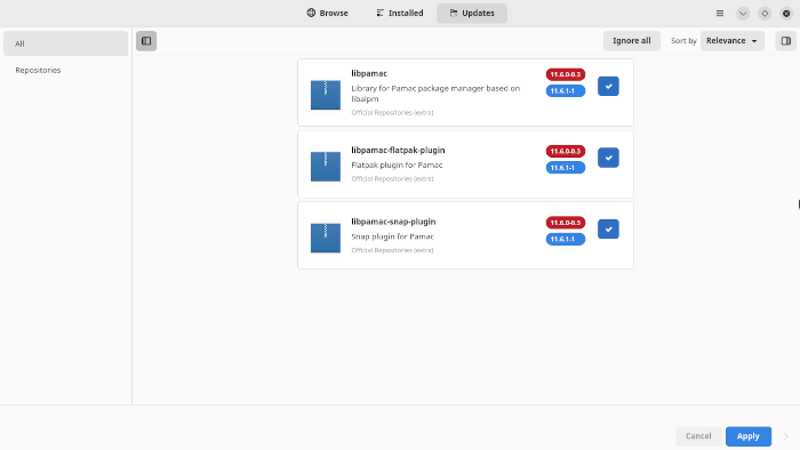Click libpamac new version 11.6.1-1 badge

pos(565,91)
